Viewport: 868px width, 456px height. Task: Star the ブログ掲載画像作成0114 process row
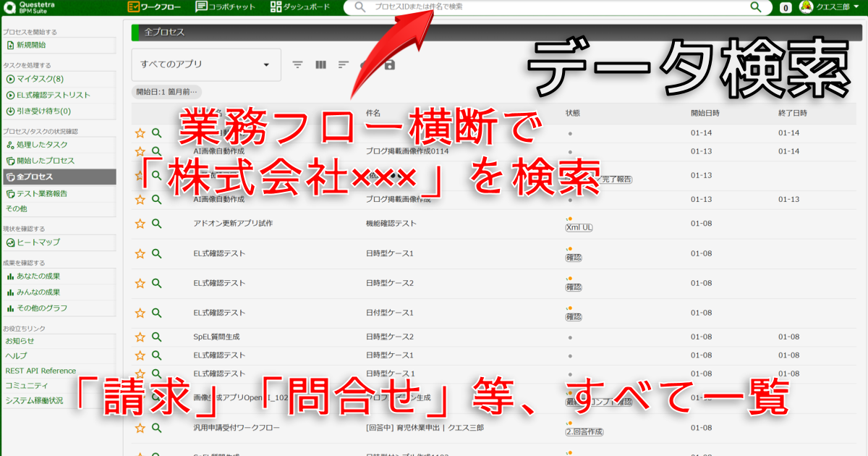pos(140,151)
